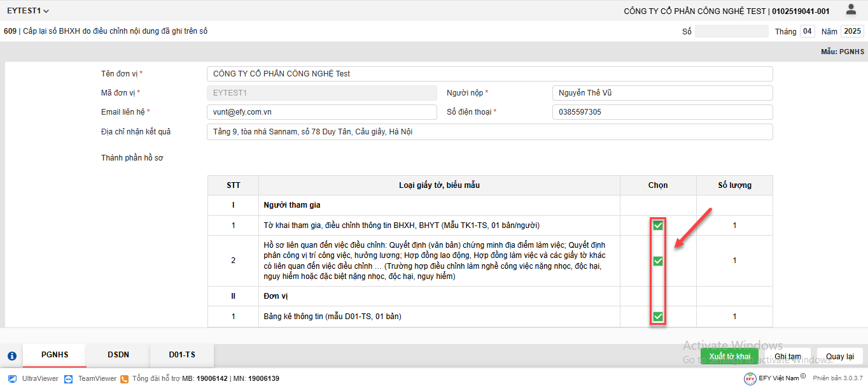Click the Xuất tờ khai button
The height and width of the screenshot is (386, 868).
click(x=729, y=356)
